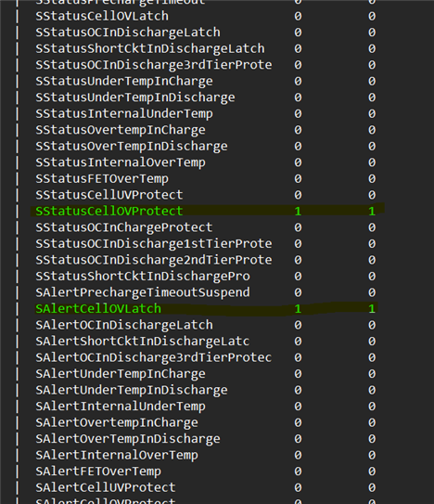The height and width of the screenshot is (504, 434).
Task: Select SAlertUnderTempInDischarge entry
Action: coord(132,390)
